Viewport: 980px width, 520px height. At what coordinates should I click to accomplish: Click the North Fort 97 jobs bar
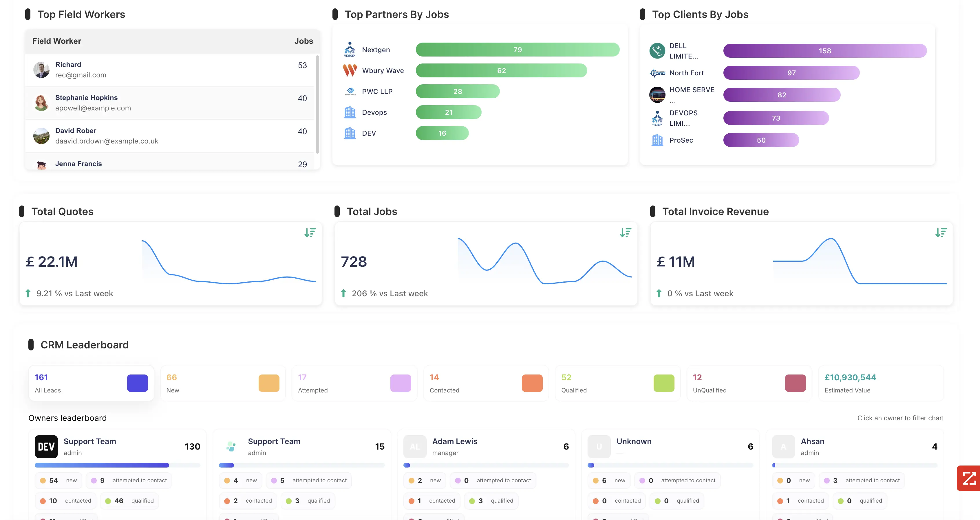[x=791, y=73]
